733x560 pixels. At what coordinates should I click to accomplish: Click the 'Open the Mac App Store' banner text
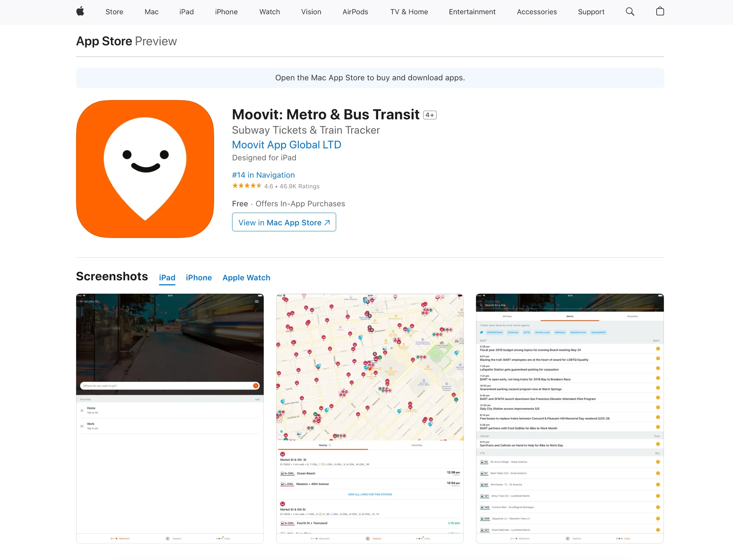(370, 78)
